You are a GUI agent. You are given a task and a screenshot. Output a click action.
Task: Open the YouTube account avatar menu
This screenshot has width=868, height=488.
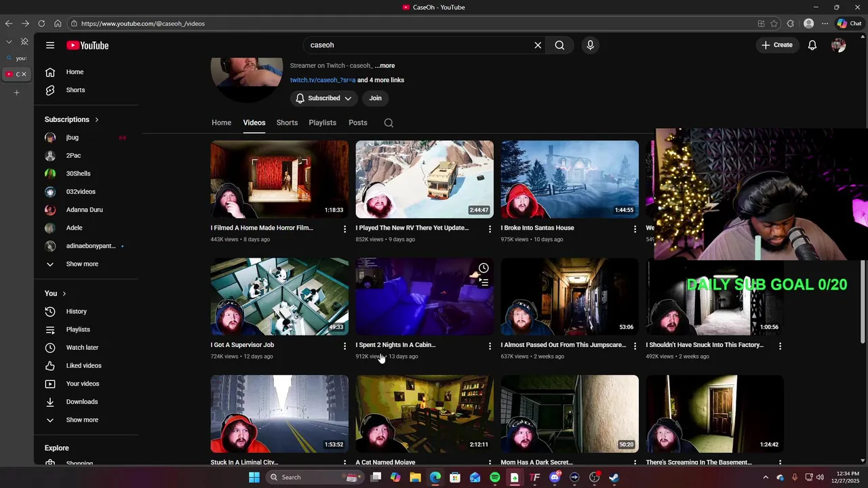tap(838, 45)
